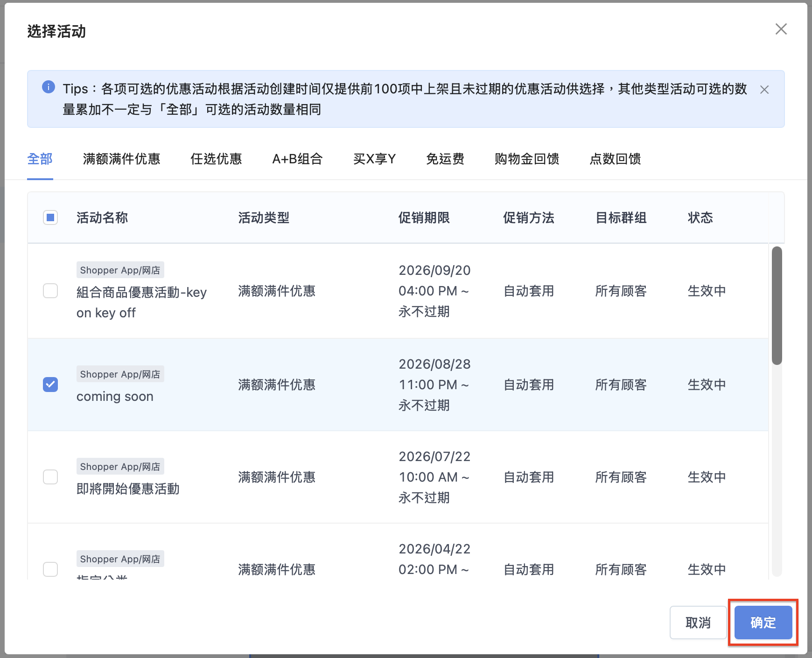This screenshot has width=812, height=658.
Task: Click the 活动名称 column header
Action: [102, 218]
